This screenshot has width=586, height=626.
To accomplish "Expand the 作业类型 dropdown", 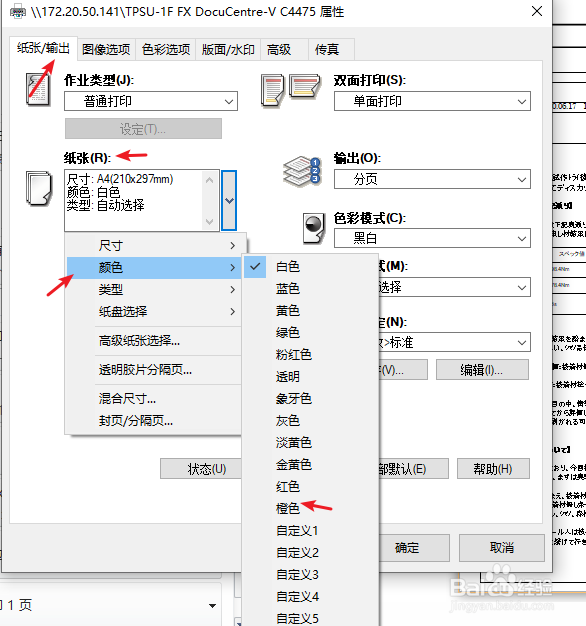I will (x=151, y=101).
